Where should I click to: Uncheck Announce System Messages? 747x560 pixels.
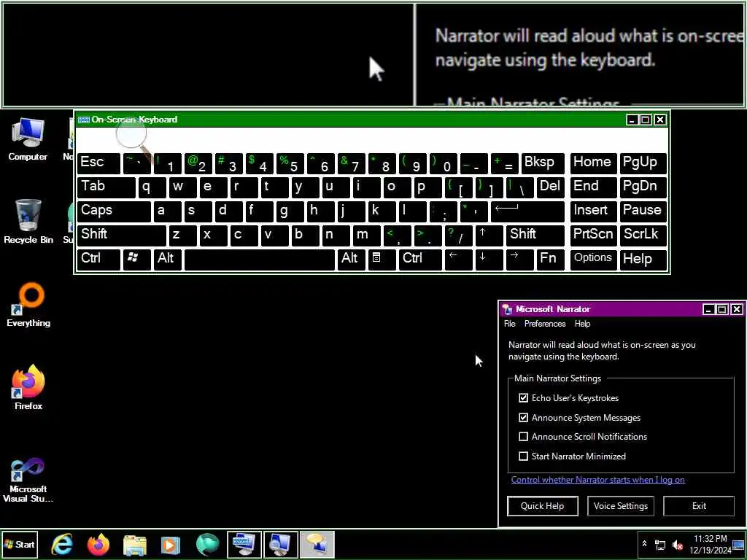pos(523,418)
